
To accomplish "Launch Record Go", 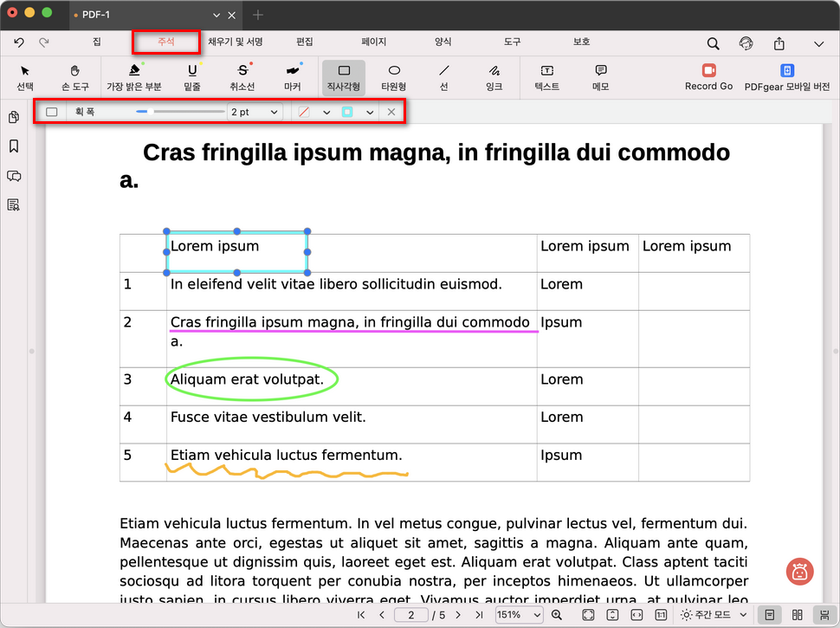I will (x=708, y=76).
